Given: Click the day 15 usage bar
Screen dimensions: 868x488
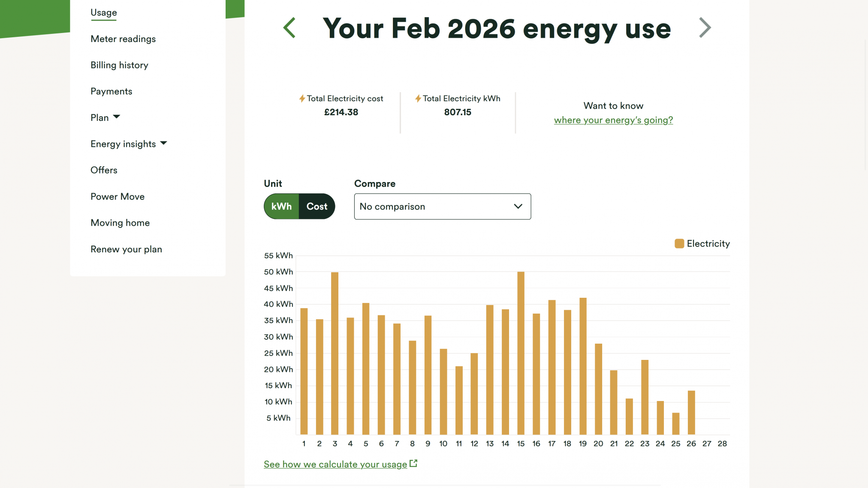Looking at the screenshot, I should click(x=521, y=353).
